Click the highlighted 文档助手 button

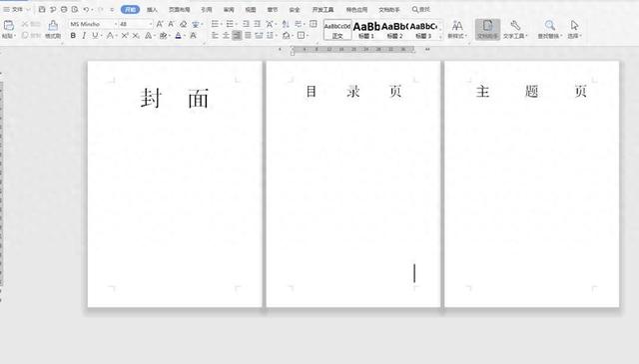click(x=487, y=29)
